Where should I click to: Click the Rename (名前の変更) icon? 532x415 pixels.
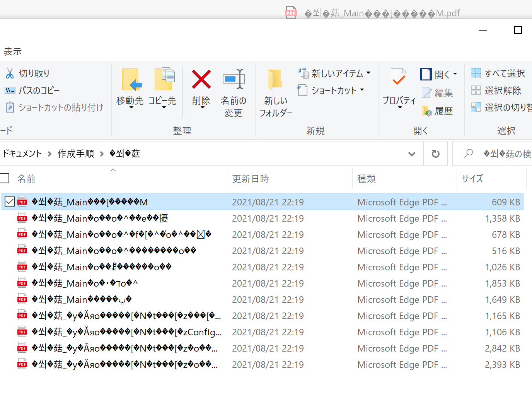coord(234,80)
